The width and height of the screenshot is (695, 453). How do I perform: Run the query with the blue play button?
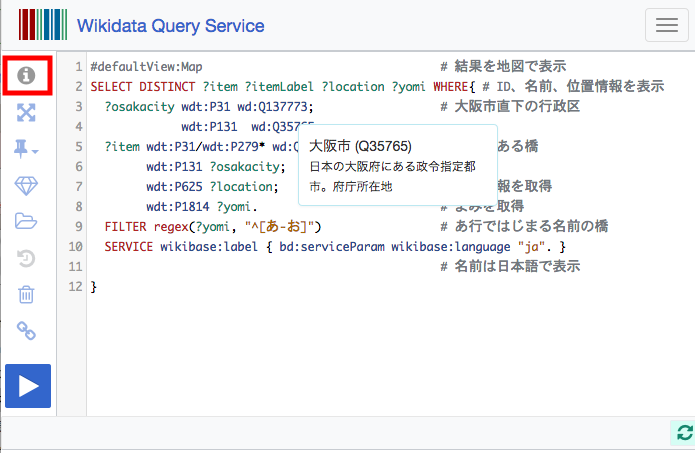(28, 386)
